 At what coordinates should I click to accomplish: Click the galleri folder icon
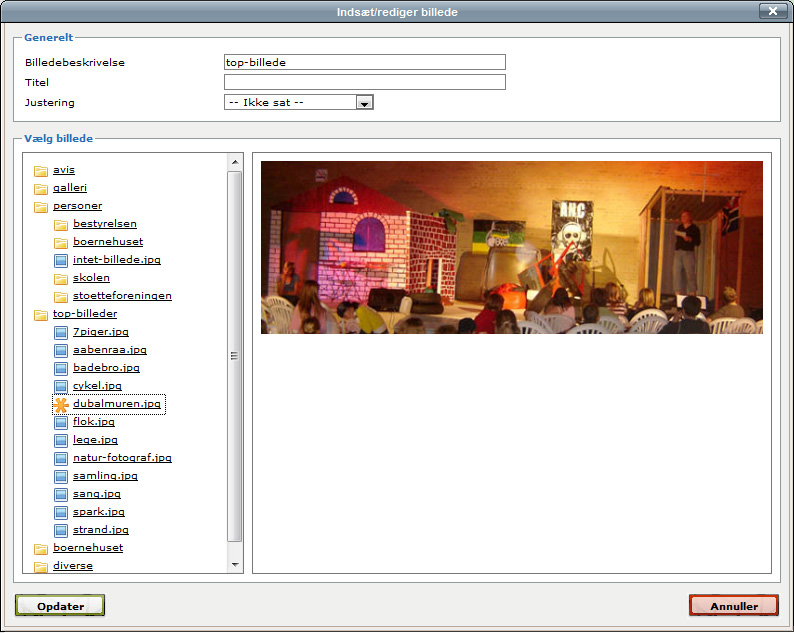41,188
